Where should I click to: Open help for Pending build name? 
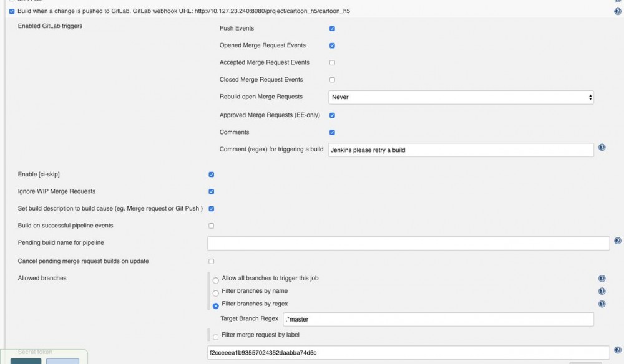(618, 241)
